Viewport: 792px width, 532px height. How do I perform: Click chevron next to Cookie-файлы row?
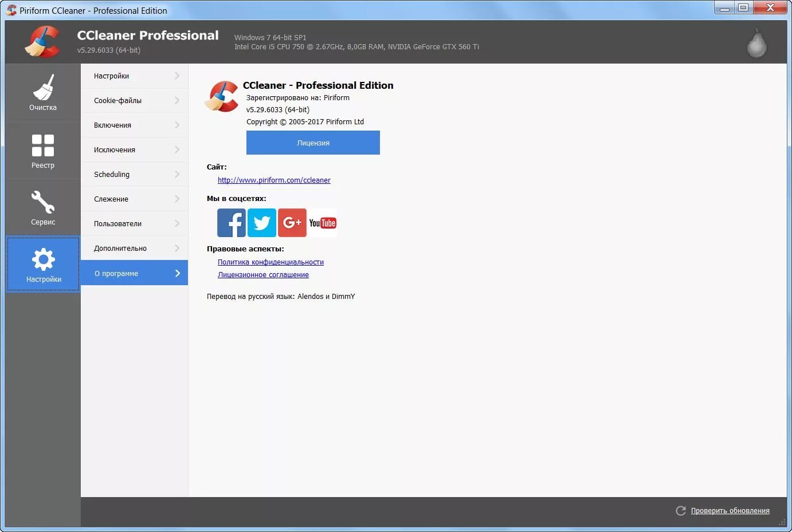click(x=177, y=100)
